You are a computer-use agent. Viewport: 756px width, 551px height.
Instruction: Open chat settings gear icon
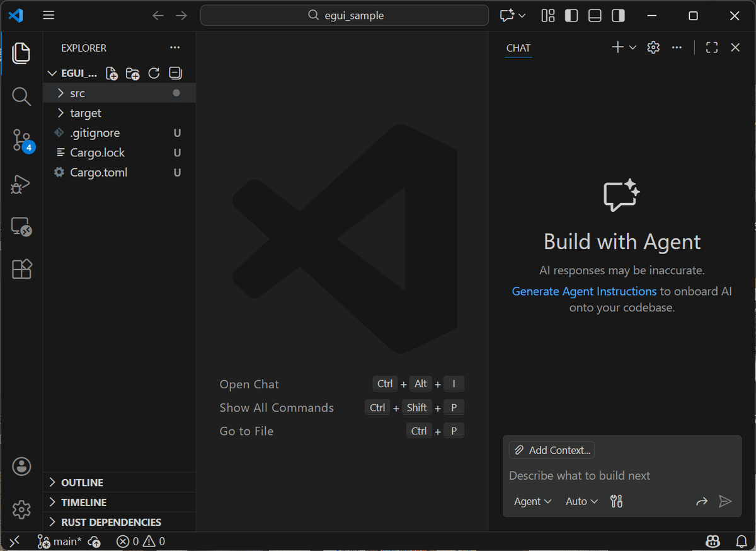point(653,47)
